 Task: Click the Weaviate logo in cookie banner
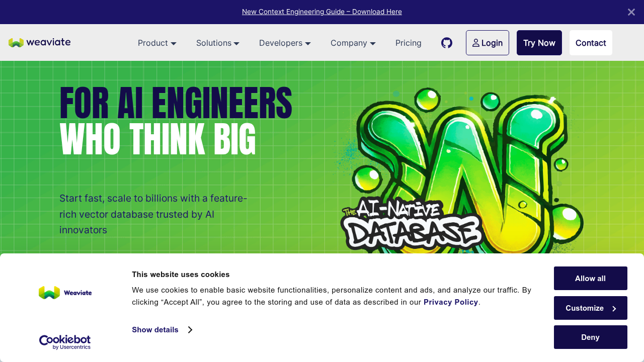coord(65,293)
